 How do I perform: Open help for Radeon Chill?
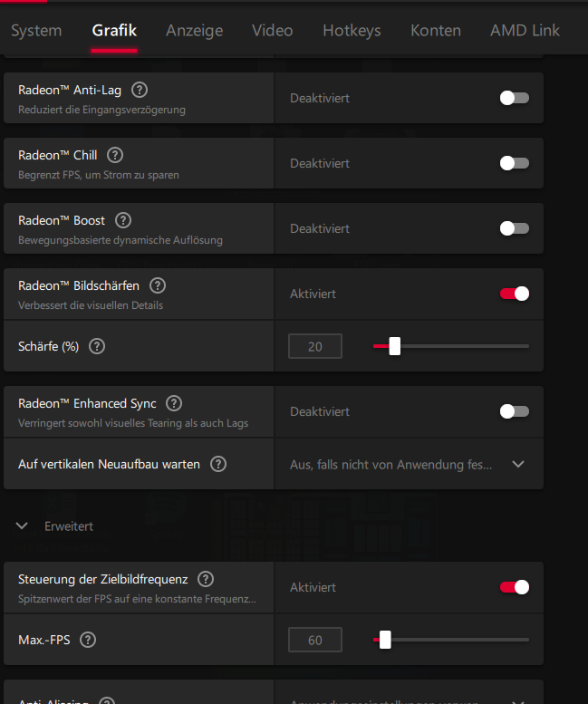pos(115,155)
